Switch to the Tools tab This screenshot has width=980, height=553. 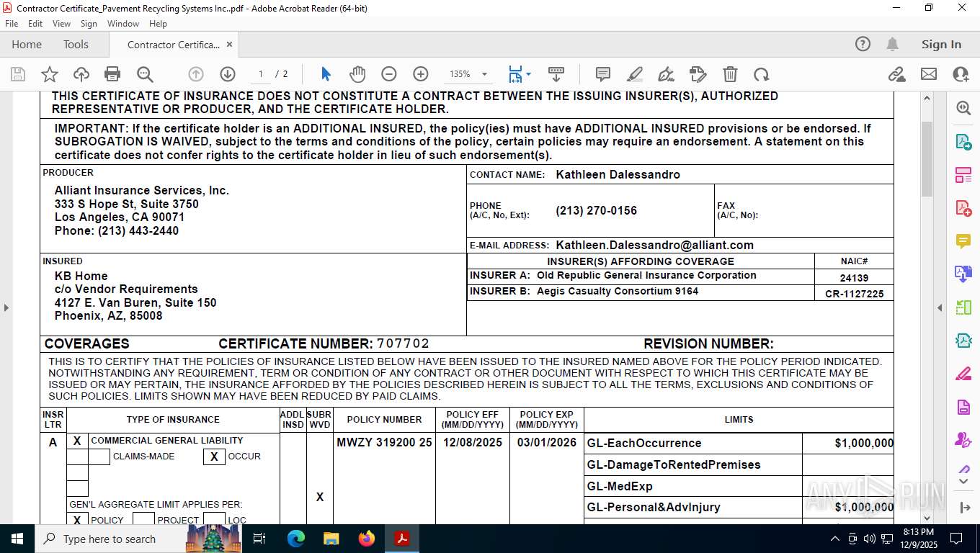76,44
